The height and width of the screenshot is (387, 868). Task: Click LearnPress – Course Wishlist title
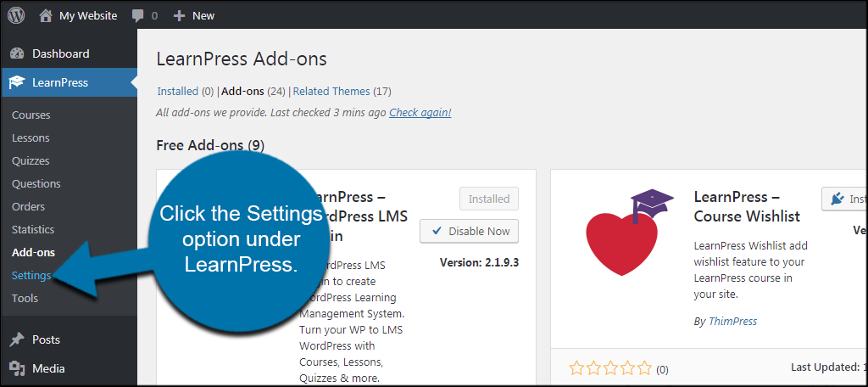[x=747, y=206]
